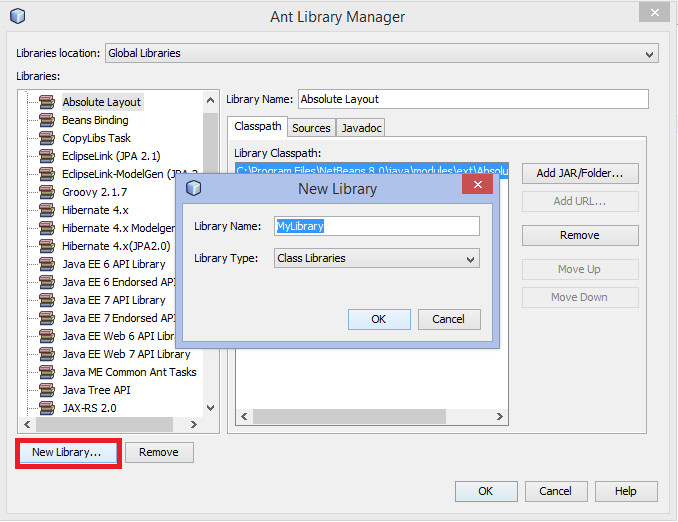
Task: Click the libraries list scroll down arrow
Action: [210, 407]
